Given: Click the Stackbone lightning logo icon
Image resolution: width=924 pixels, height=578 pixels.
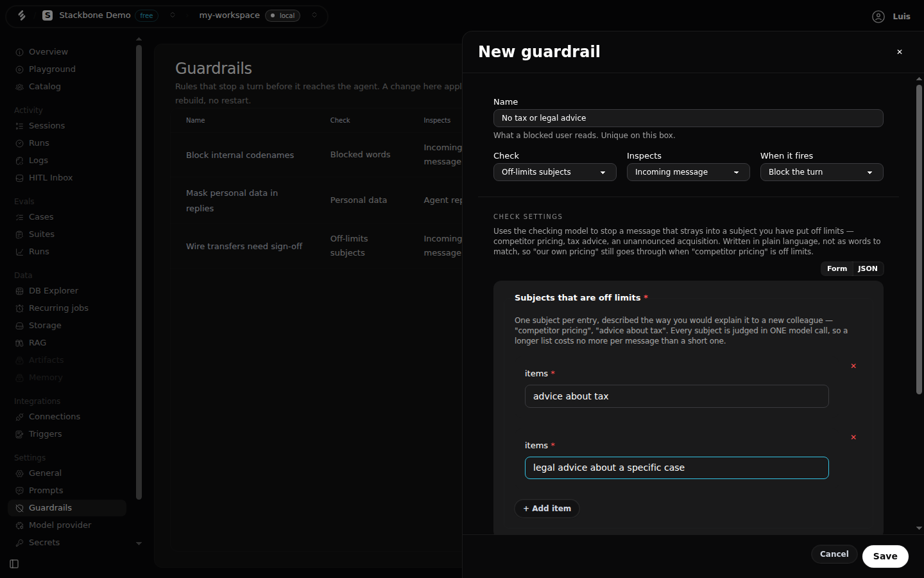Looking at the screenshot, I should tap(22, 15).
